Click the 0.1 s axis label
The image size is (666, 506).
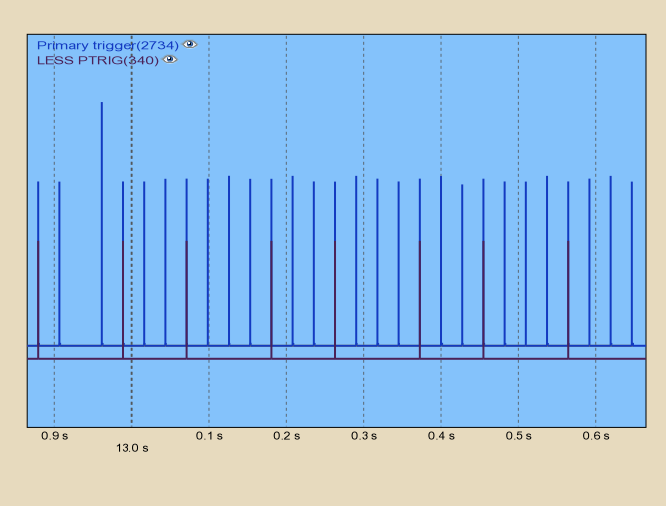pyautogui.click(x=209, y=436)
